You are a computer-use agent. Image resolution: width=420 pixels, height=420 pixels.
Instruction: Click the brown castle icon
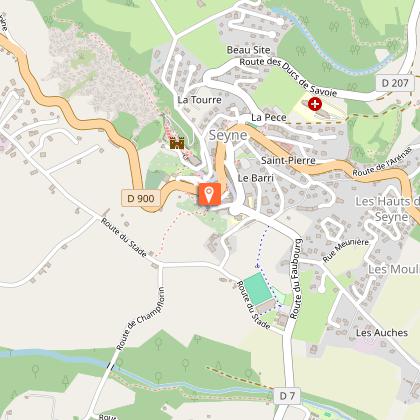click(177, 143)
